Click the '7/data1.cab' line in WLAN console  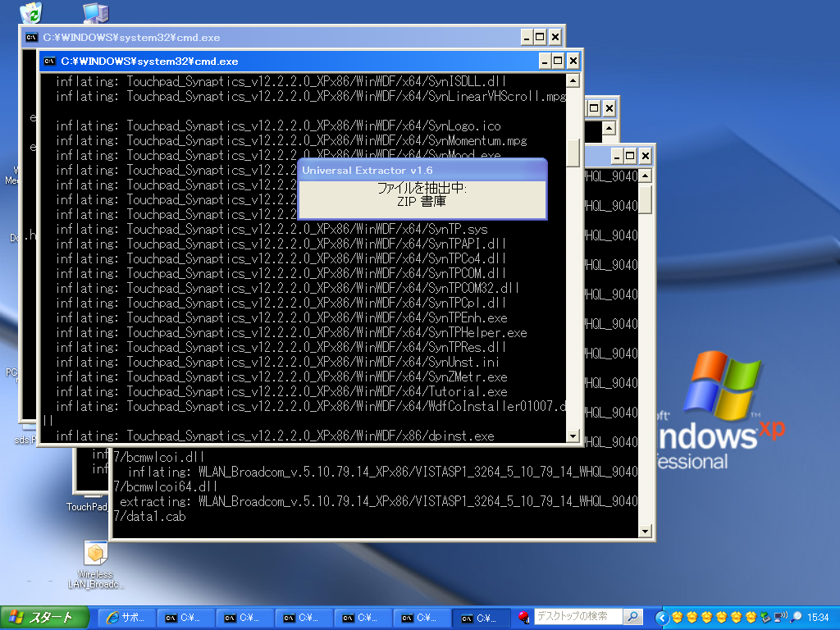click(x=150, y=517)
